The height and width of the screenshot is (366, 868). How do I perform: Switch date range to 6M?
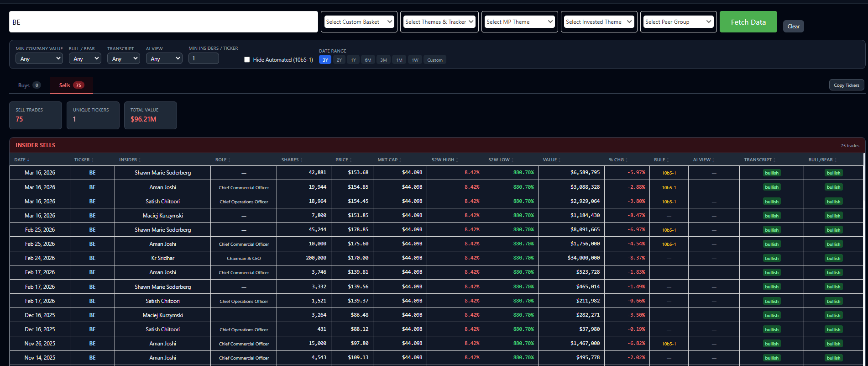(x=368, y=60)
